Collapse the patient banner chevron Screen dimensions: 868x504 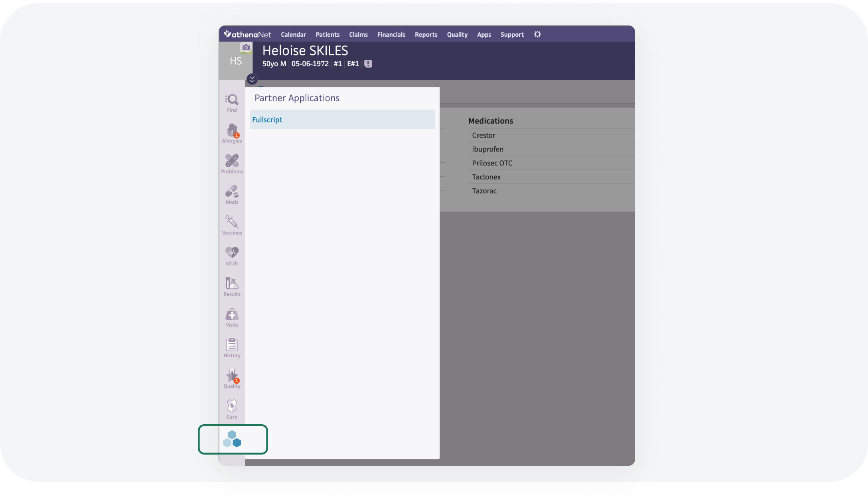(252, 79)
